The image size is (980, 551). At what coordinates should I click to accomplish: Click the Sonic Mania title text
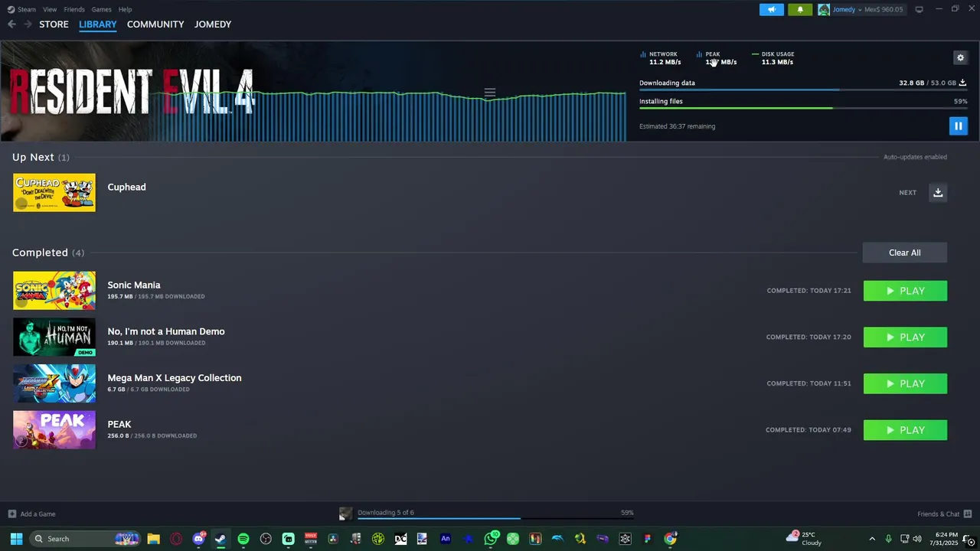click(x=134, y=285)
